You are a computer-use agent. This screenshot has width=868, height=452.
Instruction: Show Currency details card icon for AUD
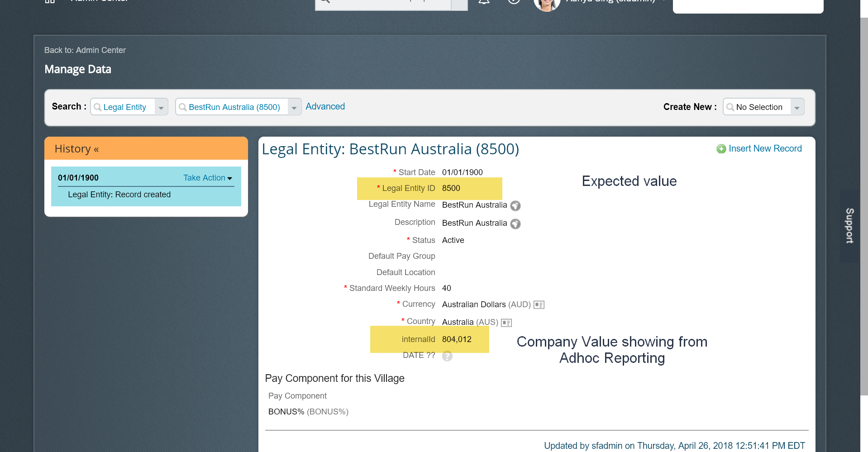click(539, 305)
